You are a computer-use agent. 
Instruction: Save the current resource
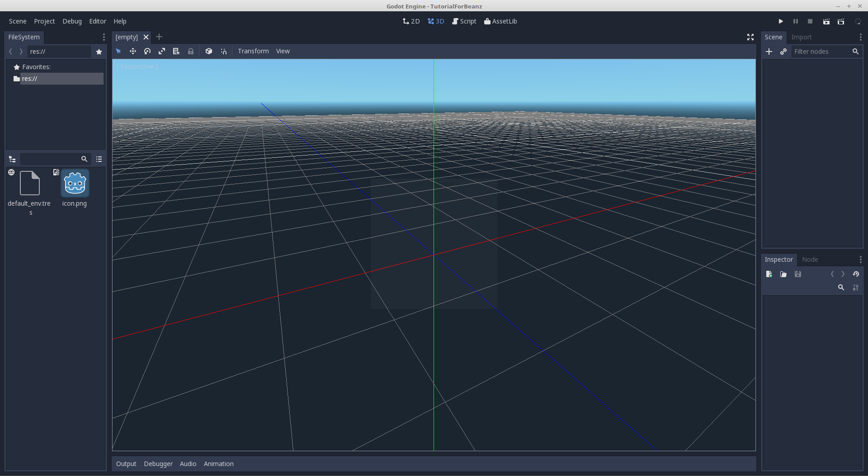pos(798,274)
